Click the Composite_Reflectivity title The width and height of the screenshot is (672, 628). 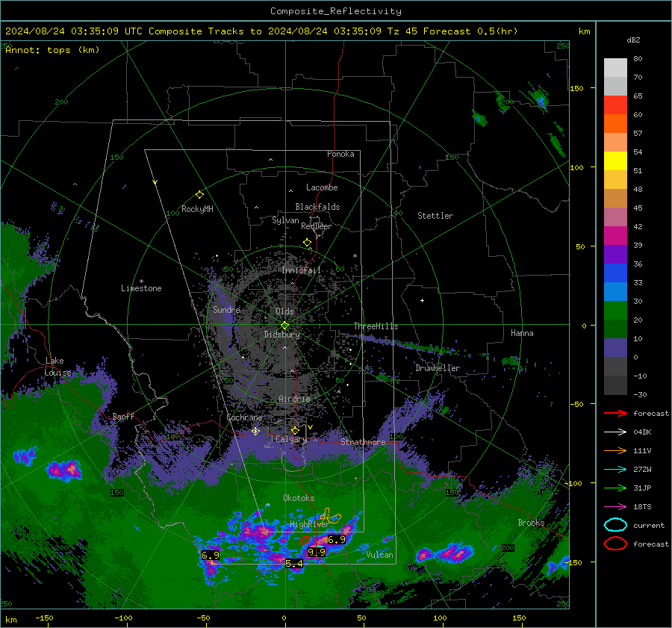point(335,11)
